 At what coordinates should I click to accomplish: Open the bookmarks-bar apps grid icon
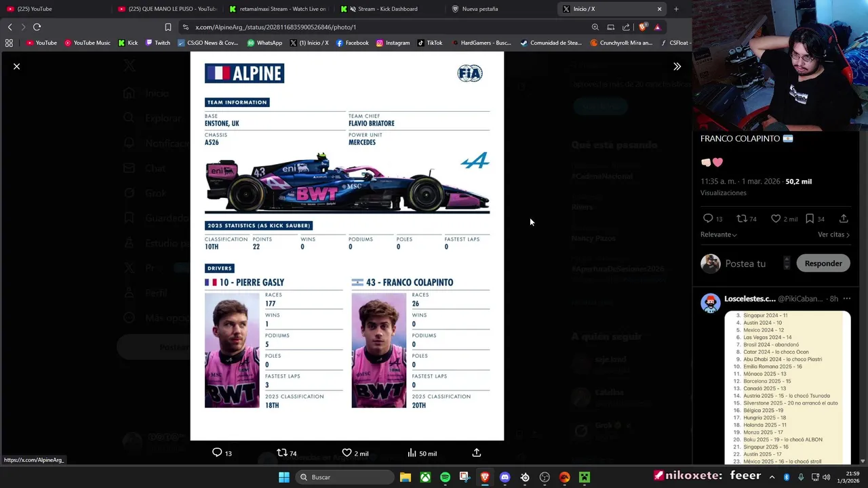tap(9, 43)
